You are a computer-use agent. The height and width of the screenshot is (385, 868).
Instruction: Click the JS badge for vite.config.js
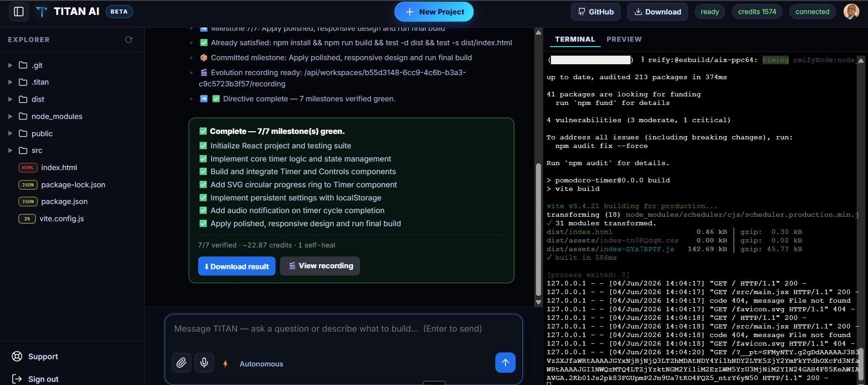point(27,219)
